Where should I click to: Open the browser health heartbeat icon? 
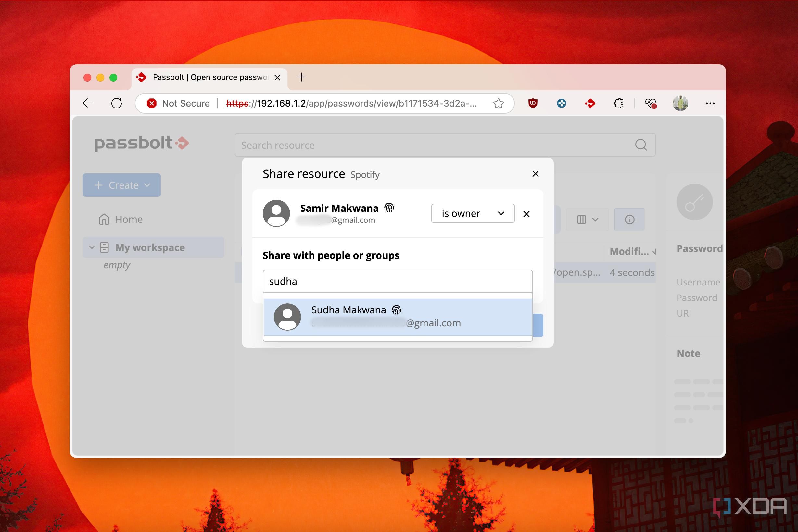coord(651,103)
